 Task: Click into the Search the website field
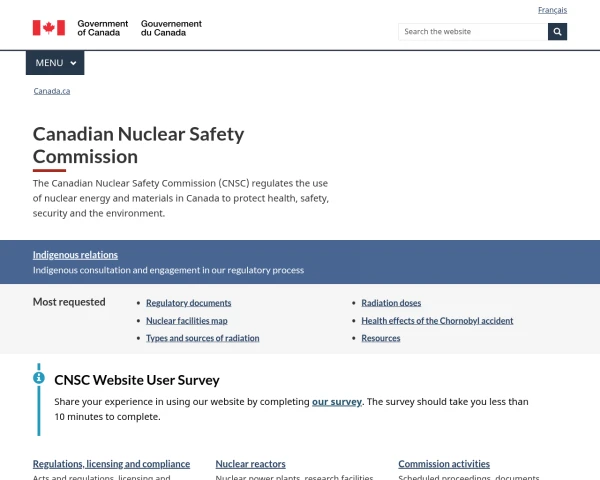click(473, 32)
